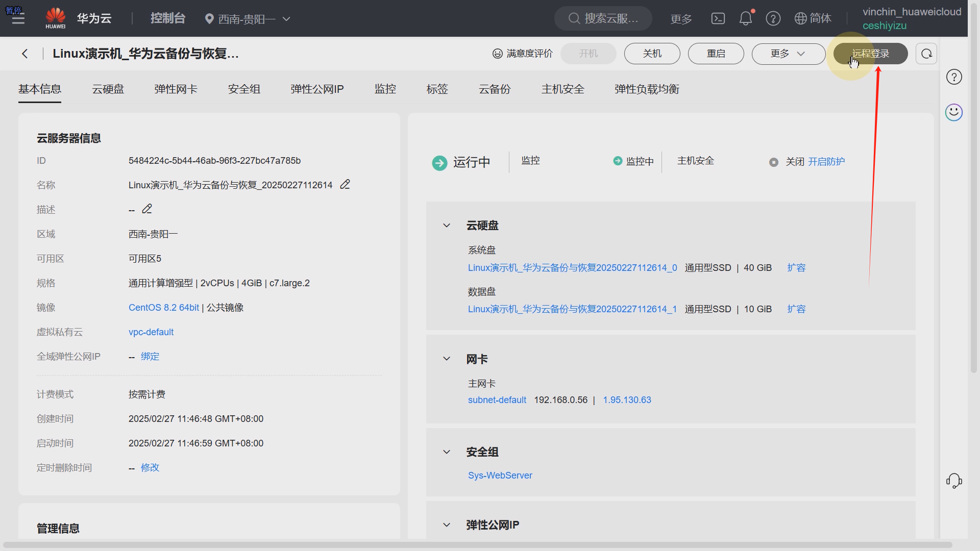
Task: Click the smiley feedback icon in sidebar
Action: (x=953, y=112)
